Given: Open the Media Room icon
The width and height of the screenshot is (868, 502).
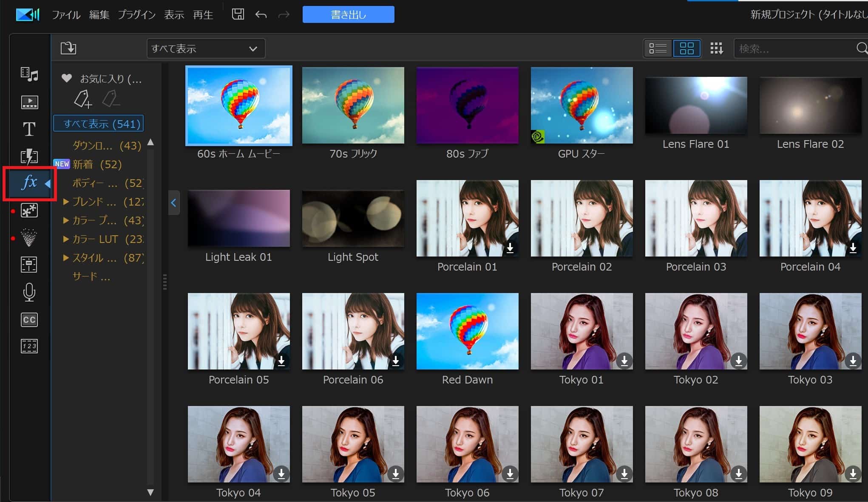Looking at the screenshot, I should pyautogui.click(x=29, y=75).
